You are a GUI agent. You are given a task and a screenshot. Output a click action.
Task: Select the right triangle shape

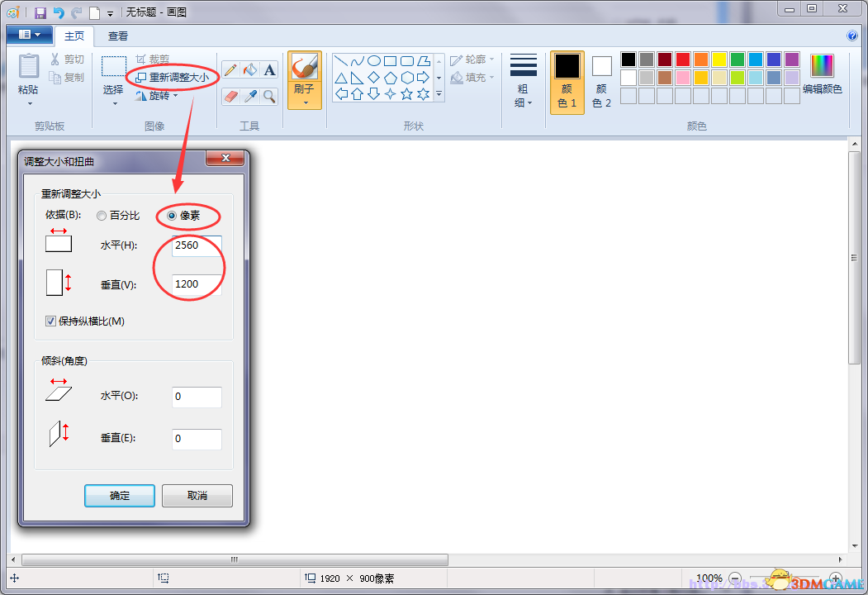(358, 78)
